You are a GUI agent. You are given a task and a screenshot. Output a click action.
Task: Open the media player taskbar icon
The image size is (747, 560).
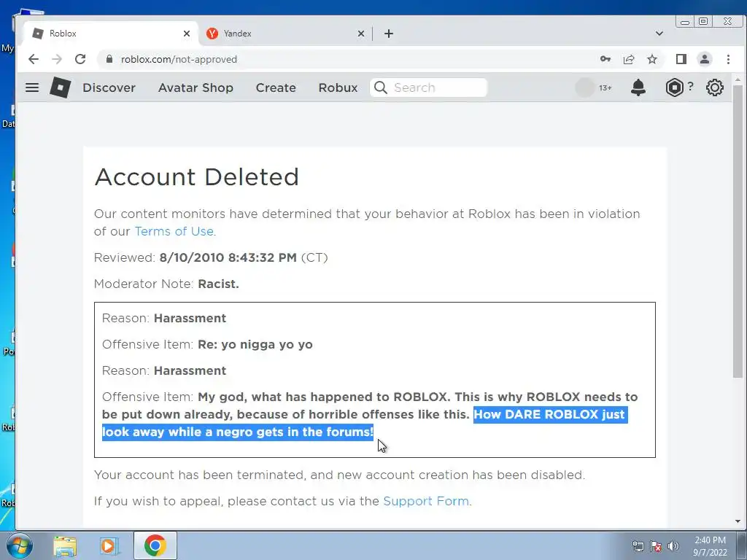pyautogui.click(x=109, y=545)
